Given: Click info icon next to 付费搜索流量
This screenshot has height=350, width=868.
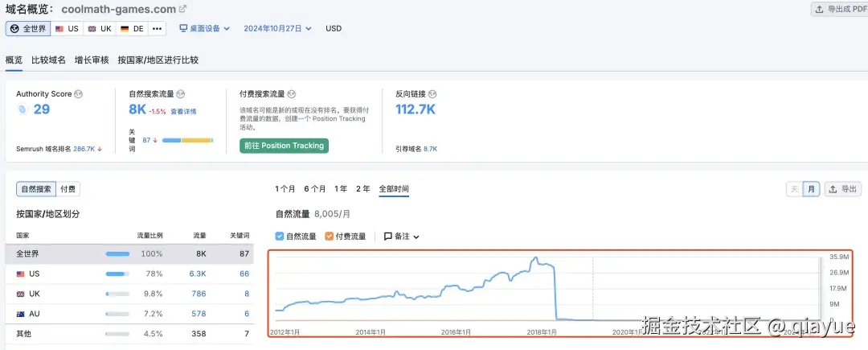Looking at the screenshot, I should coord(292,94).
